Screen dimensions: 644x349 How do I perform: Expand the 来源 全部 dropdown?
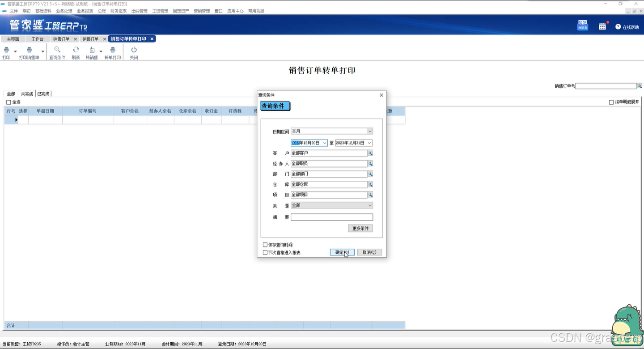click(x=369, y=205)
